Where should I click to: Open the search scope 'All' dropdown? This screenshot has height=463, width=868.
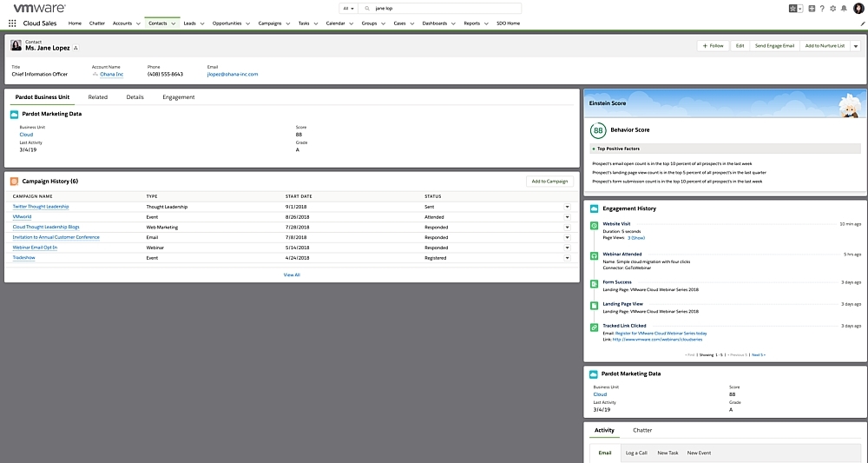tap(350, 8)
